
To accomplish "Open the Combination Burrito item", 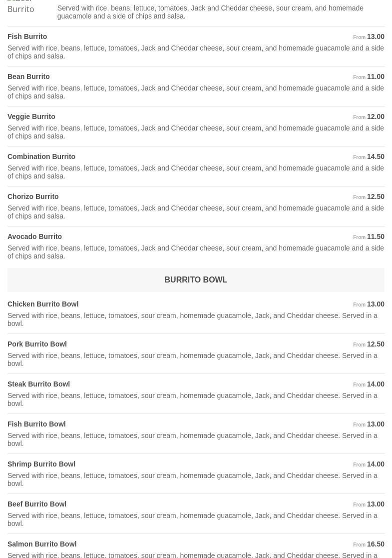I will 41,156.
